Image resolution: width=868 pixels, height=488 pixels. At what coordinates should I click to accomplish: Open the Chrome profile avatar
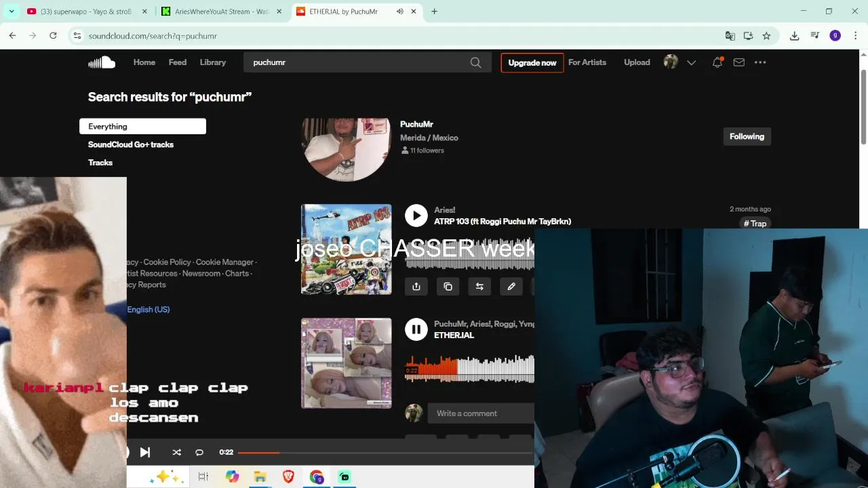point(835,36)
